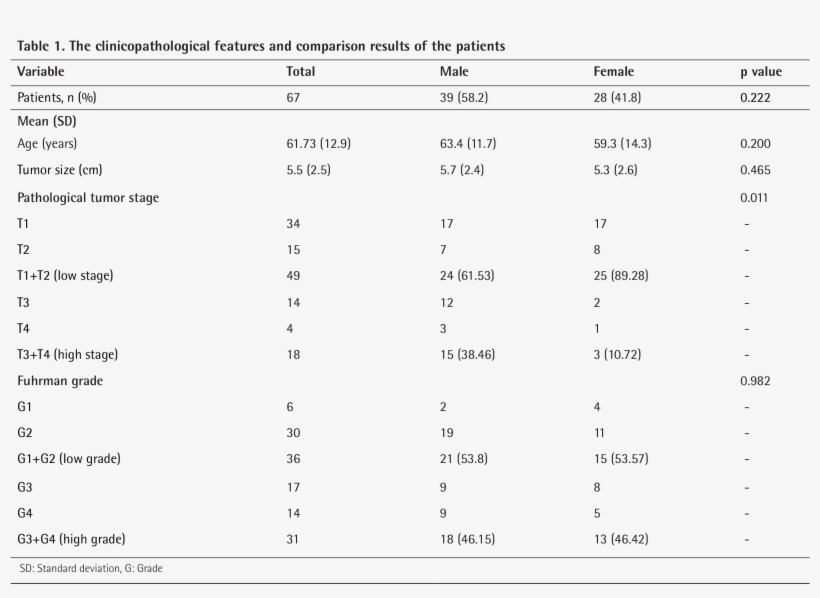Select the "Variable" column header
Viewport: 820px width, 598px height.
tap(41, 72)
